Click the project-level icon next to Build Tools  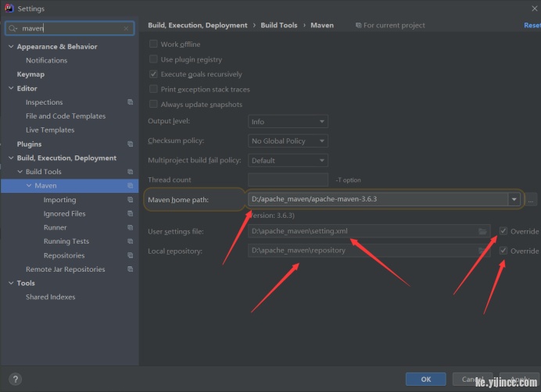(x=130, y=172)
